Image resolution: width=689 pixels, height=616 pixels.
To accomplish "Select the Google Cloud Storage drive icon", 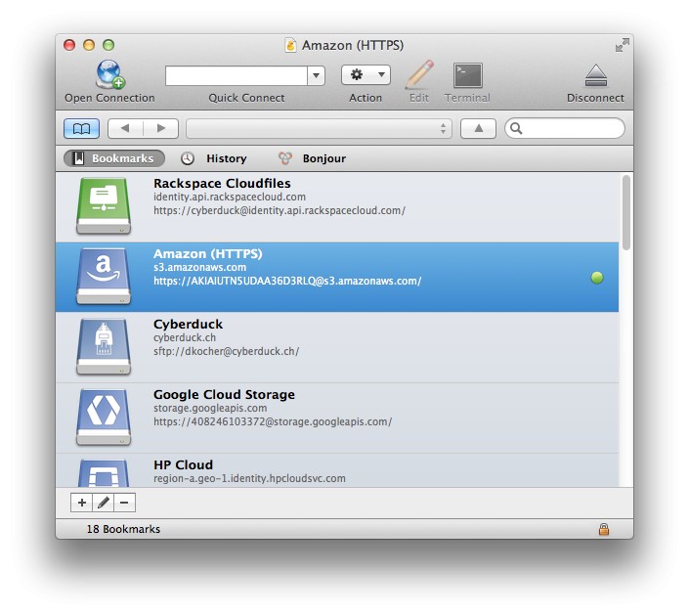I will pos(104,417).
